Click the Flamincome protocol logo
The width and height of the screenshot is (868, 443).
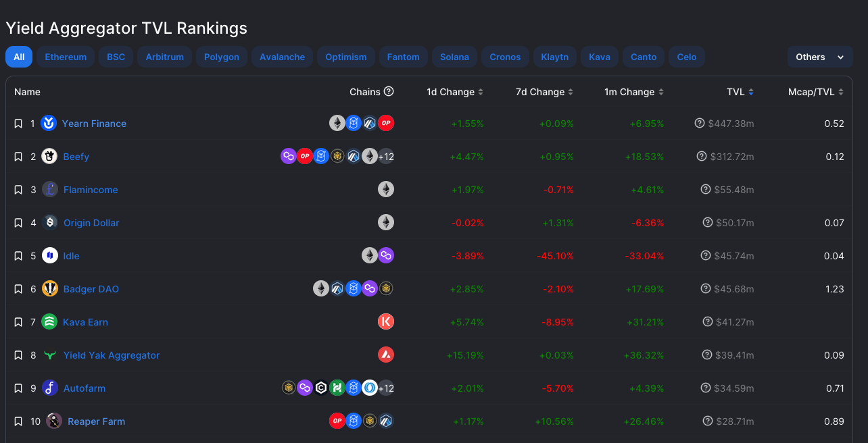[50, 189]
